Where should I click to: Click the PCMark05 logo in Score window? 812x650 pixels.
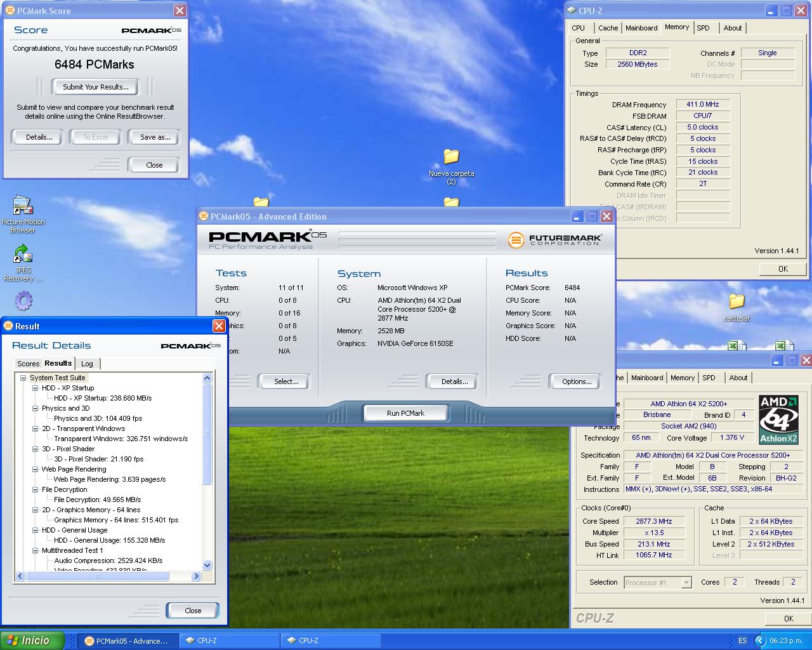point(152,30)
